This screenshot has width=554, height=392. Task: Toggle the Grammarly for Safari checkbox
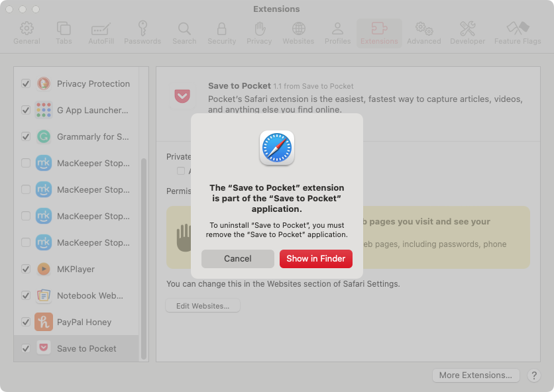coord(26,136)
